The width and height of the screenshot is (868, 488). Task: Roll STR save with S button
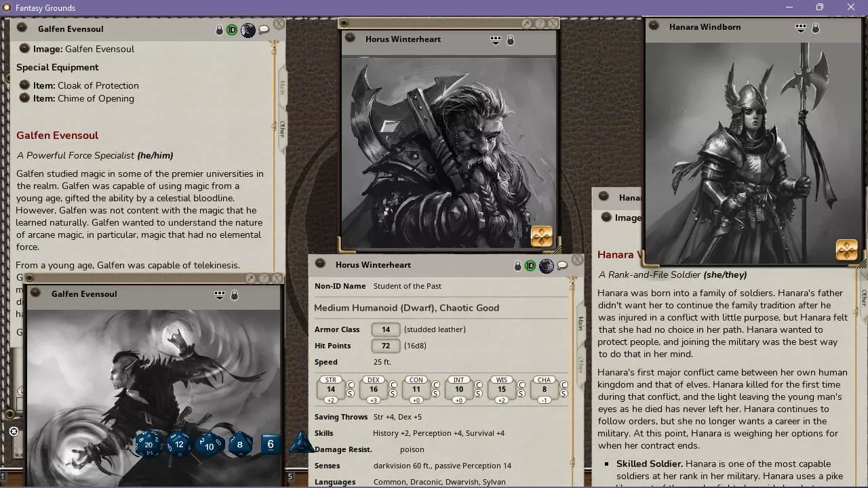pos(351,394)
